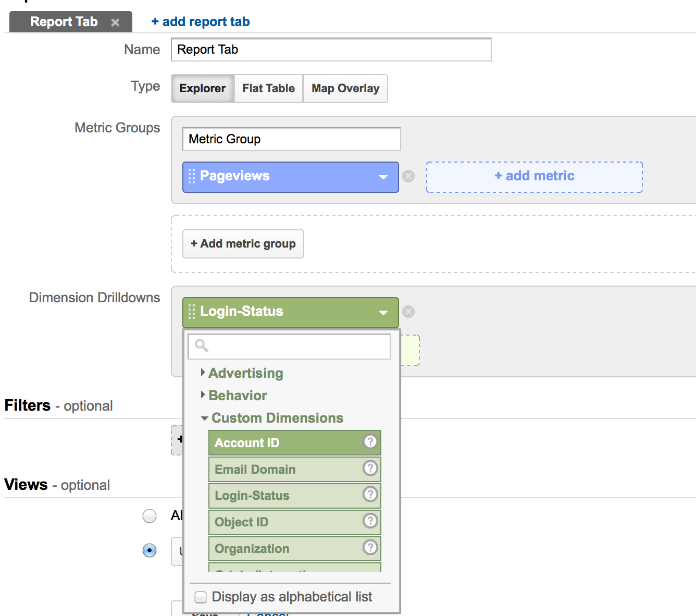The width and height of the screenshot is (696, 616).
Task: Select the Map Overlay report type
Action: 345,89
